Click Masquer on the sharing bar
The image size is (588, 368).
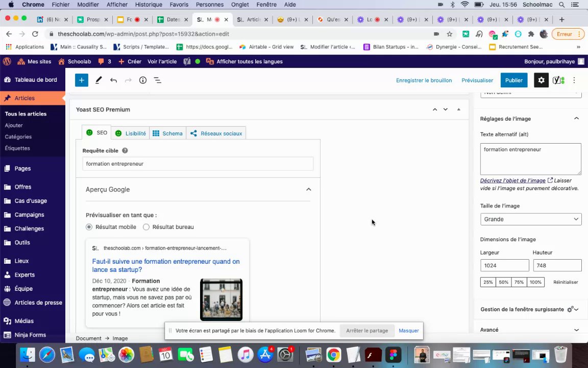(x=408, y=331)
